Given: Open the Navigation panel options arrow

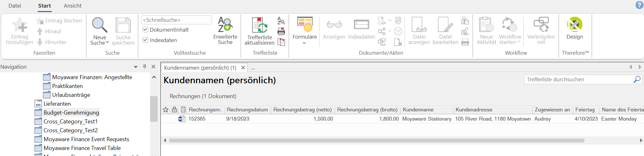Looking at the screenshot, I should [x=136, y=67].
